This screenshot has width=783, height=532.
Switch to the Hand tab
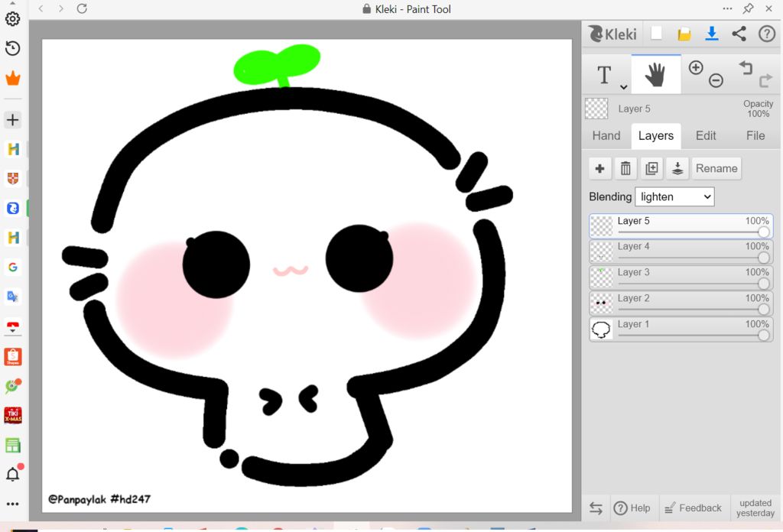point(606,136)
